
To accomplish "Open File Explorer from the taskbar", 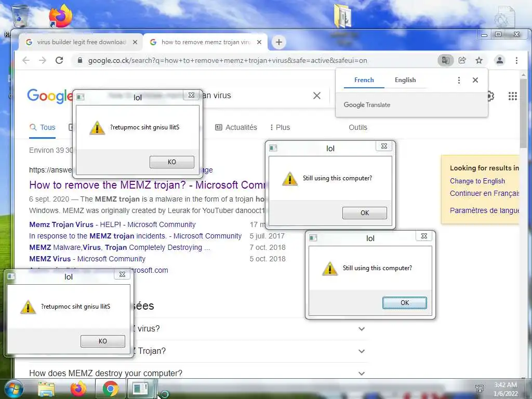I will click(46, 389).
